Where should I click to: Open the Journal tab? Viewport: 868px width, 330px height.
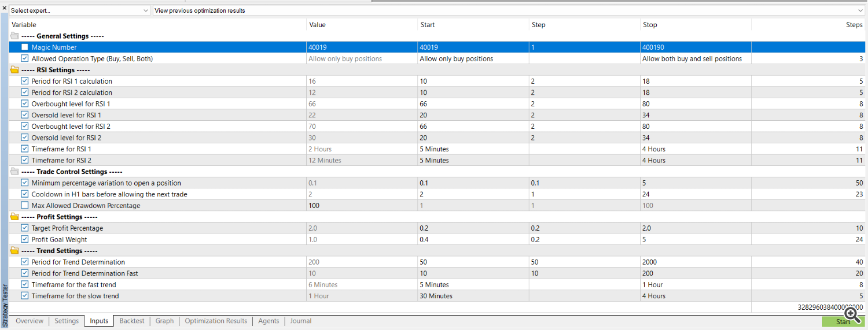pyautogui.click(x=301, y=321)
